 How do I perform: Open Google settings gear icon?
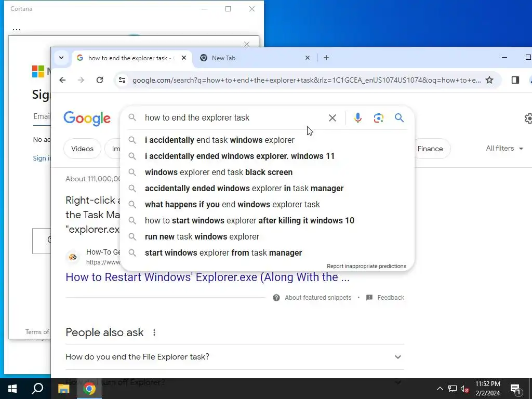click(528, 118)
